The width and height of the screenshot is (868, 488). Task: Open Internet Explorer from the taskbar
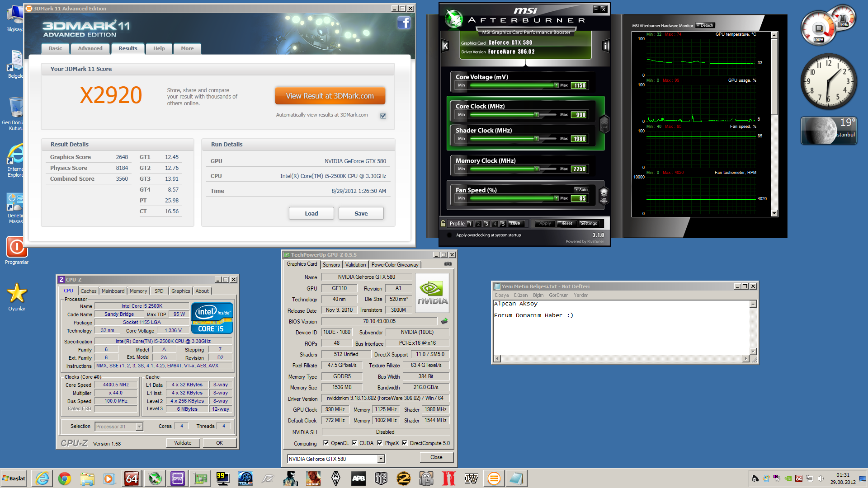coord(42,479)
